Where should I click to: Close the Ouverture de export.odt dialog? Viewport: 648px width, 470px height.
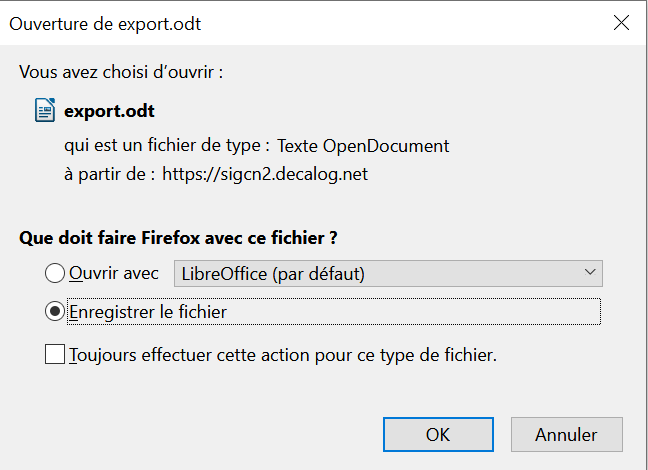coord(621,23)
